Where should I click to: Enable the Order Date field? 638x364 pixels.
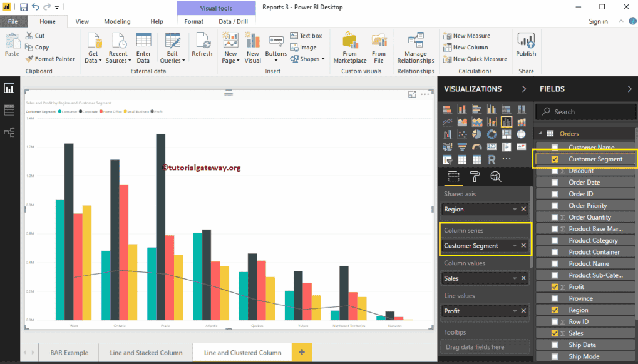553,182
